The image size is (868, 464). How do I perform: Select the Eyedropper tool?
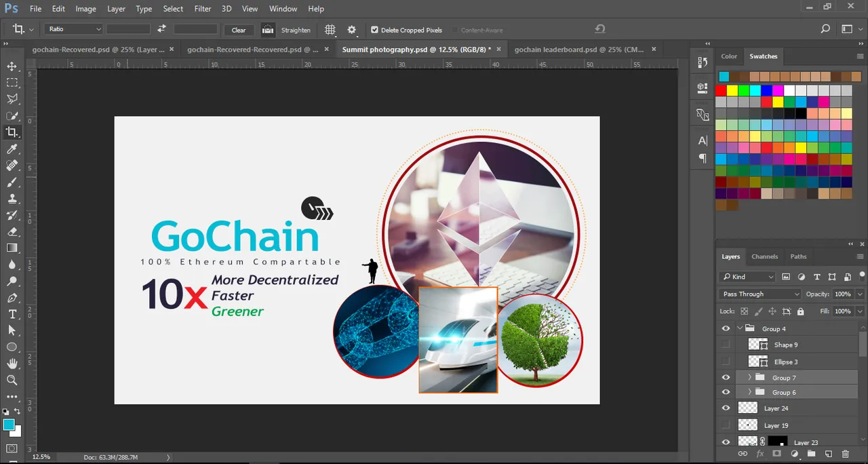click(x=12, y=149)
